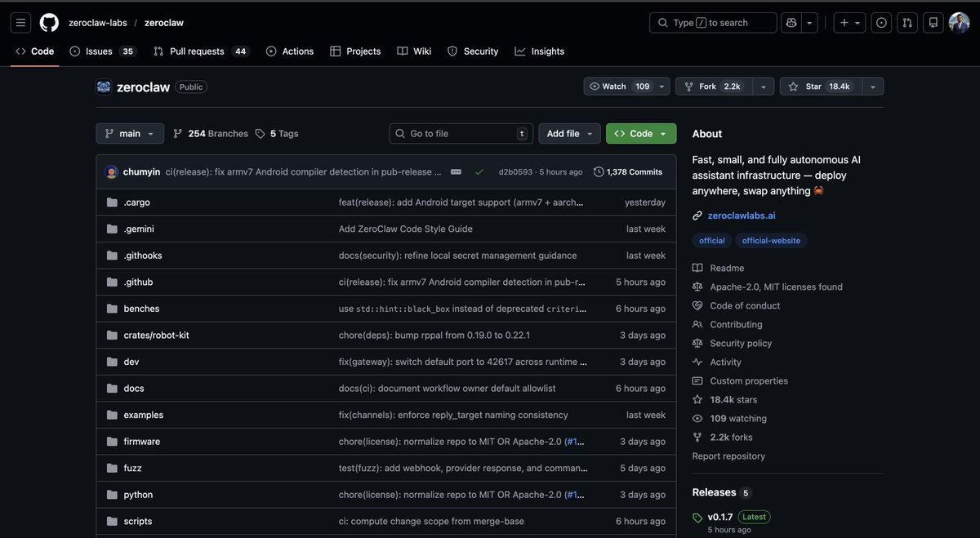This screenshot has height=538, width=980.
Task: Click the green check commit status icon
Action: tap(479, 172)
